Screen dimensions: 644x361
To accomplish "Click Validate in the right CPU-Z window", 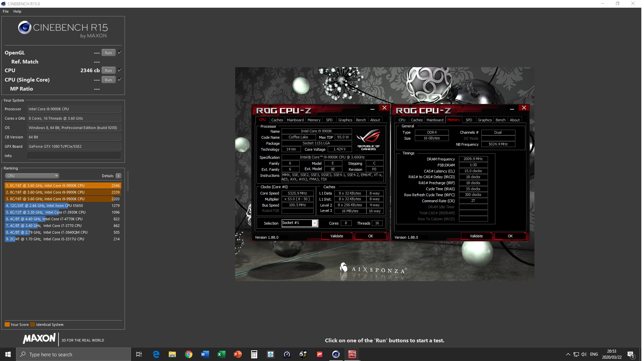I will coord(476,236).
